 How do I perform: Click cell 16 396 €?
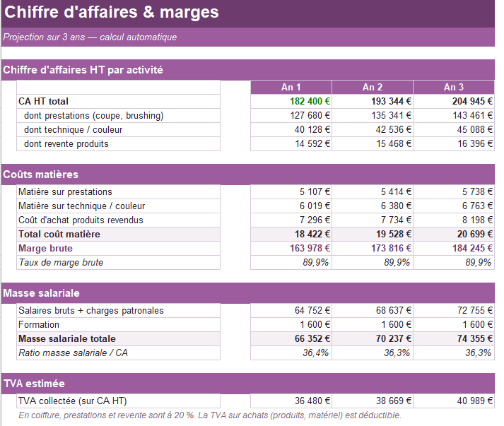point(454,143)
